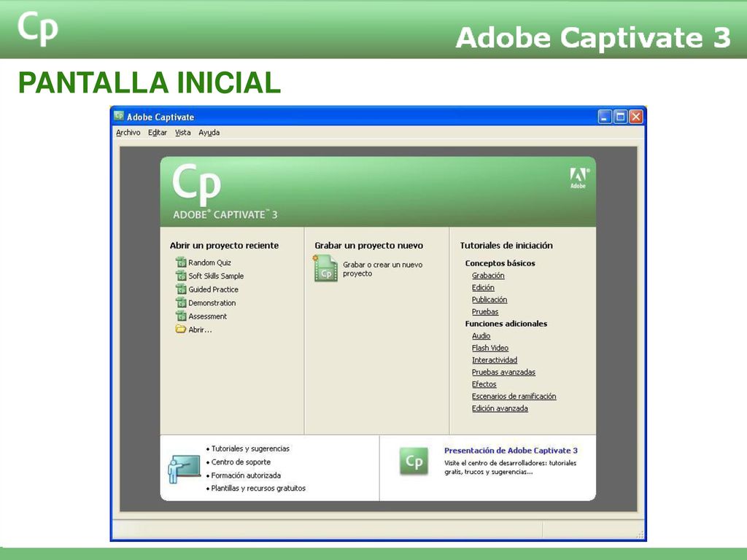Click the Adobe logo in the banner
The width and height of the screenshot is (747, 560).
click(578, 178)
